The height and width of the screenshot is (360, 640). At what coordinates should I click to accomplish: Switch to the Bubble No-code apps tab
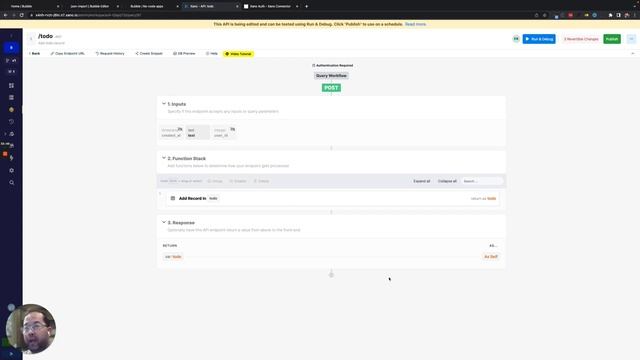(151, 7)
